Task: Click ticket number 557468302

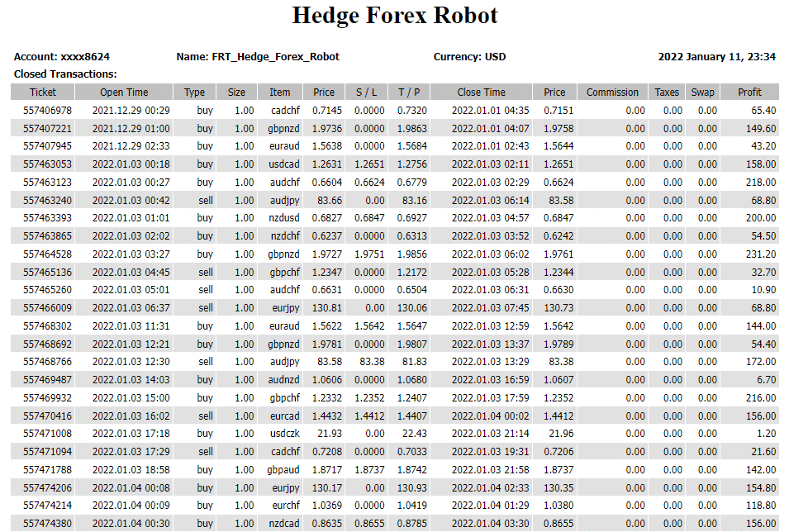Action: [x=47, y=326]
